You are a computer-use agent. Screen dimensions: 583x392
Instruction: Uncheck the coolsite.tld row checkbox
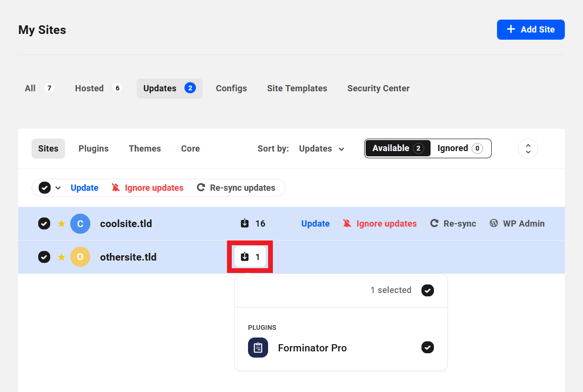pyautogui.click(x=44, y=224)
